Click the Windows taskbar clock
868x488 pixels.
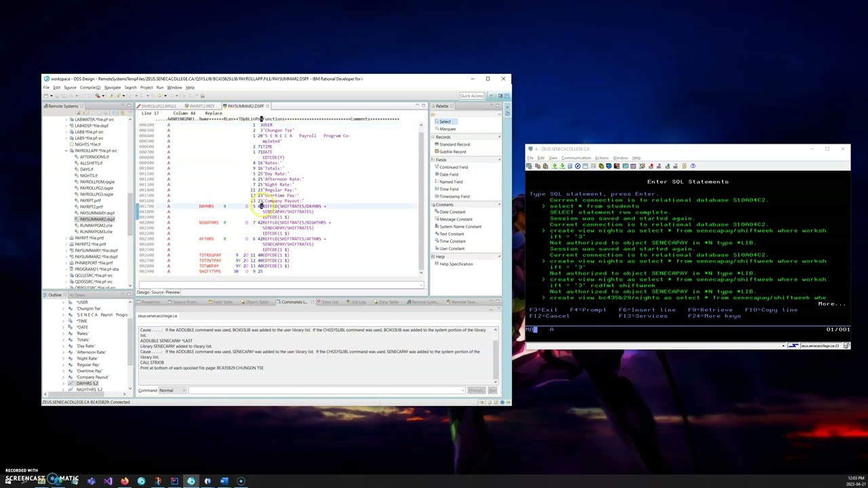tap(856, 481)
